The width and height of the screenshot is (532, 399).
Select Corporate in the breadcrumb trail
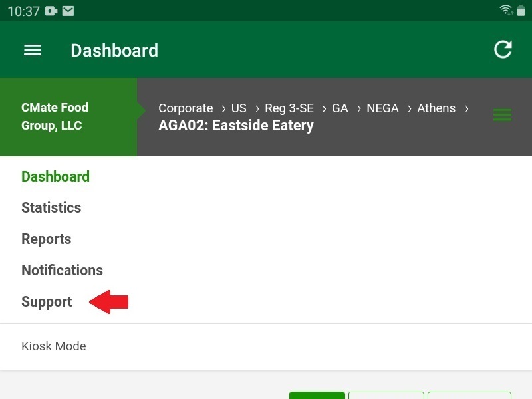click(x=186, y=108)
